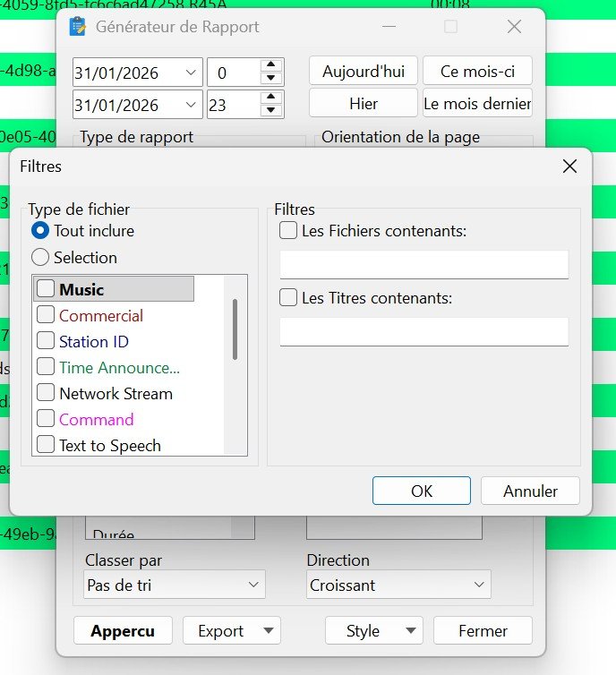Image resolution: width=616 pixels, height=675 pixels.
Task: Enable Les Titres contenants filter
Action: tap(288, 298)
